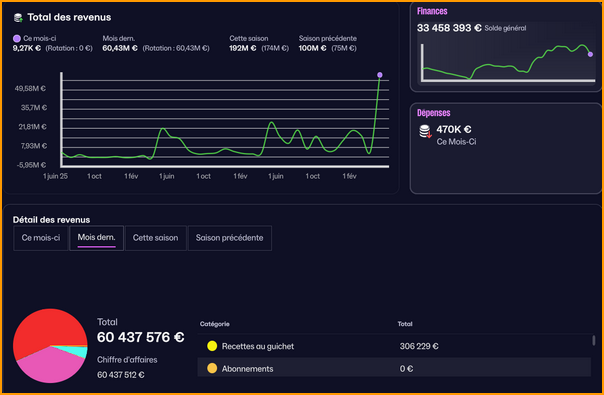The image size is (604, 395).
Task: Click the 192M € Cette saison value
Action: point(243,48)
